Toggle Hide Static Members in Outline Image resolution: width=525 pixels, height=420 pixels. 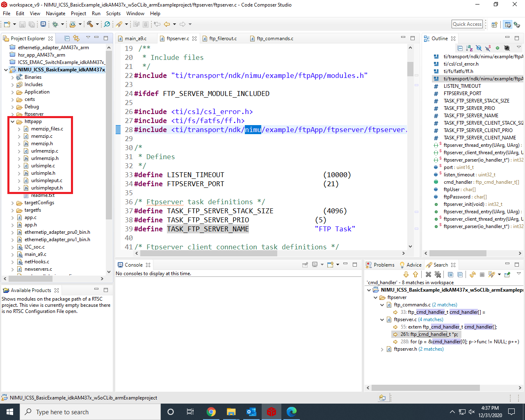488,48
